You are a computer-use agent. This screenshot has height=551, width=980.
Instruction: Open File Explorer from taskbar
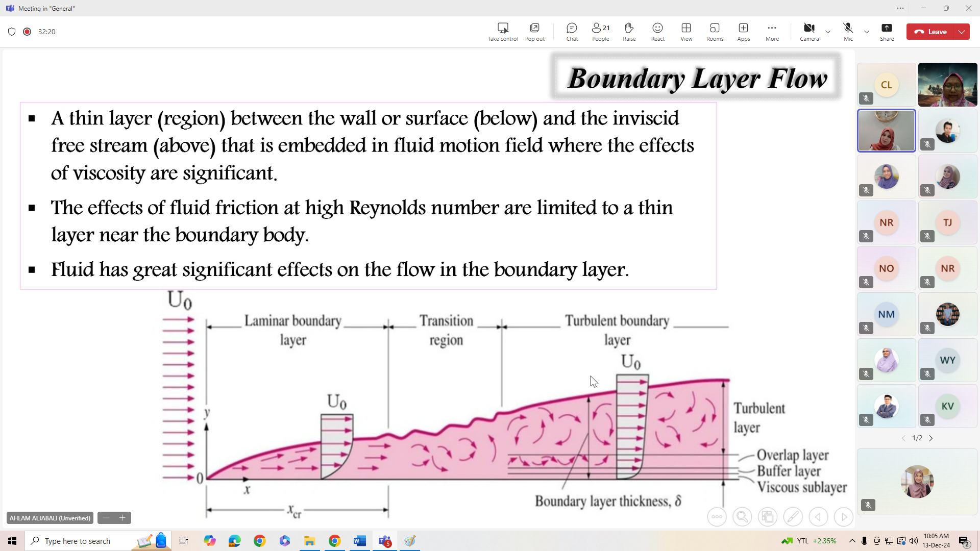pyautogui.click(x=310, y=541)
